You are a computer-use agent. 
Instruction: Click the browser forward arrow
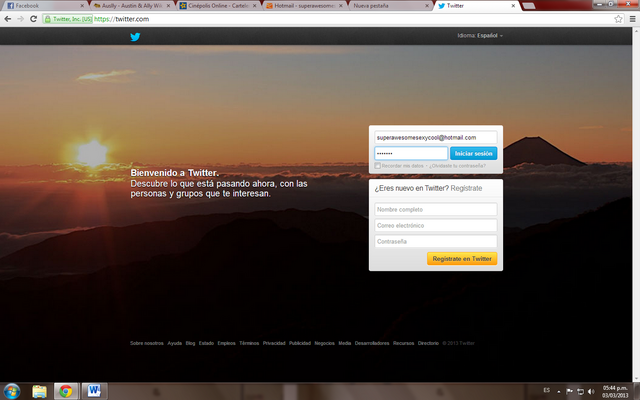click(x=20, y=19)
